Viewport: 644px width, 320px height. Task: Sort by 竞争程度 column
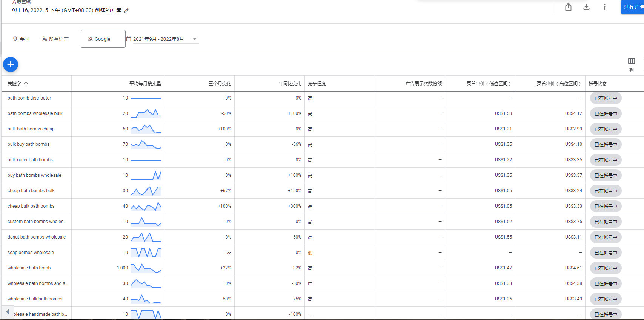317,84
